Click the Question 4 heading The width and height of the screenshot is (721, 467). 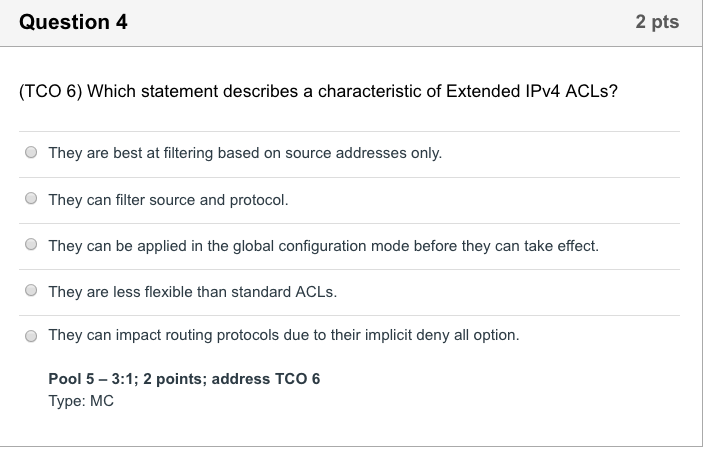coord(73,22)
